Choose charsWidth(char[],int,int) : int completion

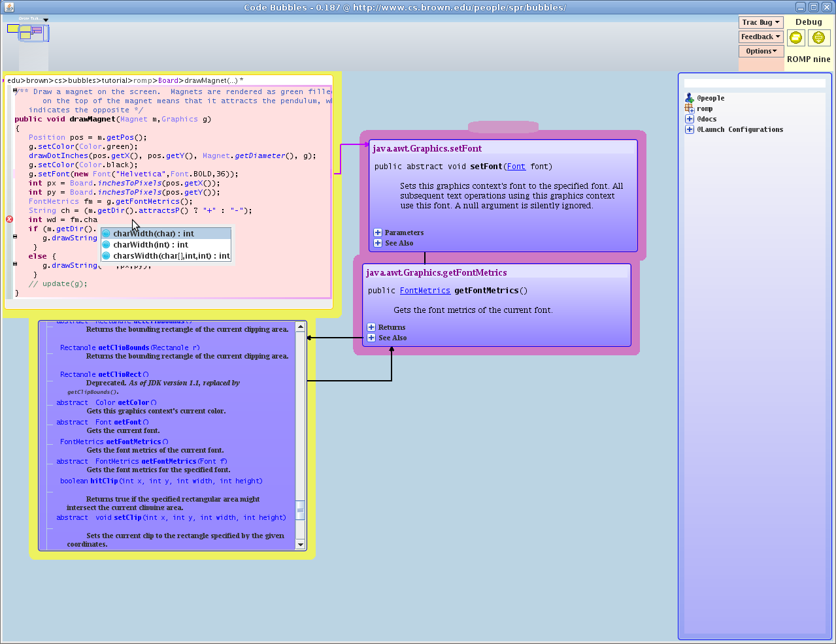[x=166, y=256]
